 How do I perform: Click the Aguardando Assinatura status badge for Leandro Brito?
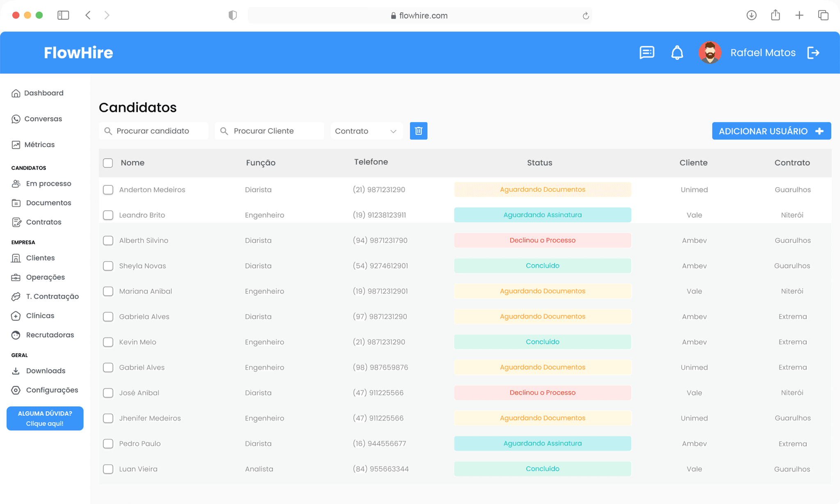542,214
